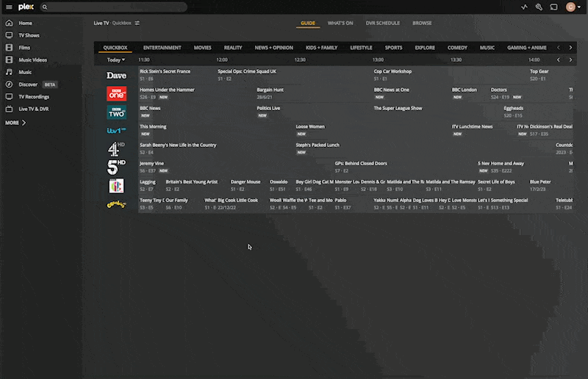The image size is (588, 379).
Task: Open Rick Stein's Secret France programme
Action: (x=177, y=75)
